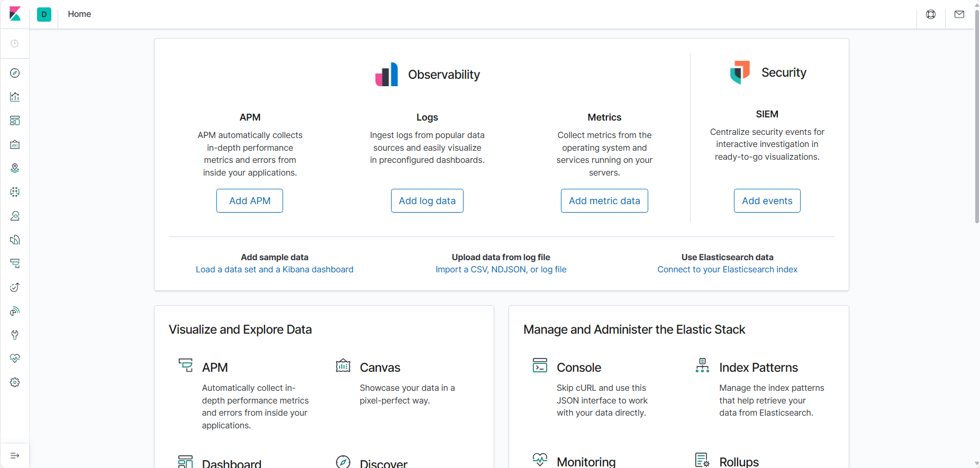Open Machine Learning in the sidebar
Viewport: 980px width, 468px height.
pos(15,192)
